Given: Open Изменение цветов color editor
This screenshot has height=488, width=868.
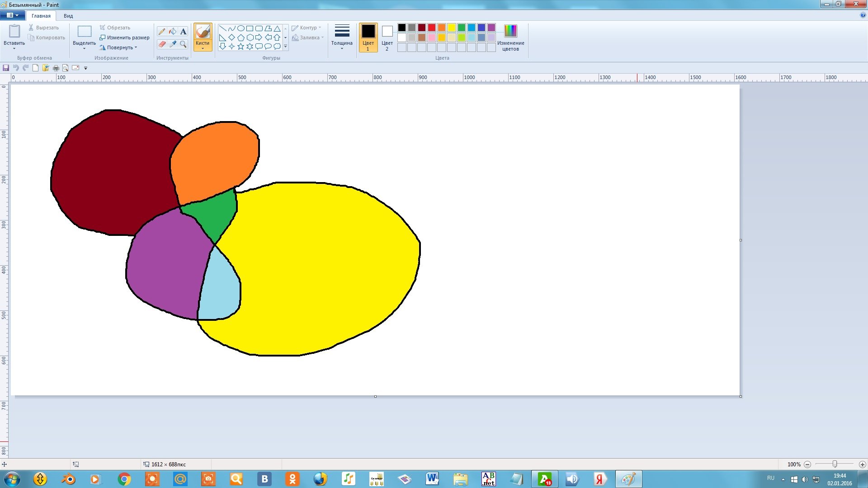Looking at the screenshot, I should (x=510, y=38).
